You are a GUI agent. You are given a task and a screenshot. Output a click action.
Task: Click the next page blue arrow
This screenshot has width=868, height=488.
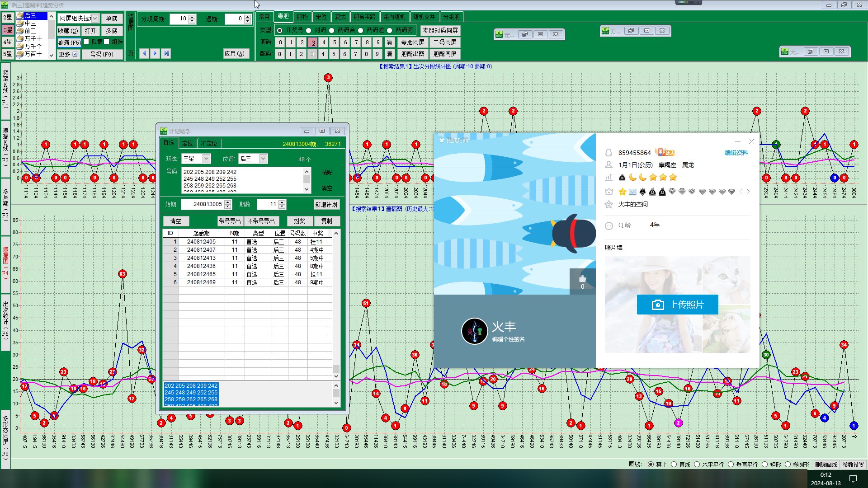click(x=155, y=53)
